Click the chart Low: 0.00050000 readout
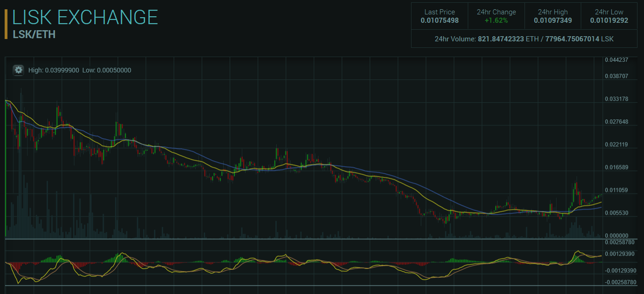 [x=107, y=70]
